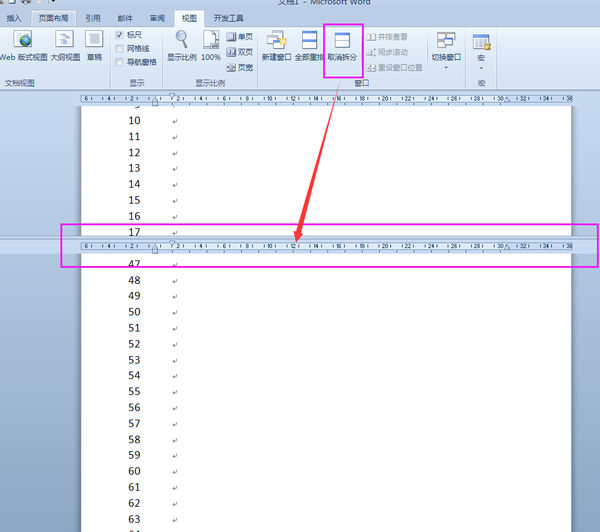Click the left indent marker on upper ruler
Viewport: 600px width, 532px height.
click(x=155, y=102)
